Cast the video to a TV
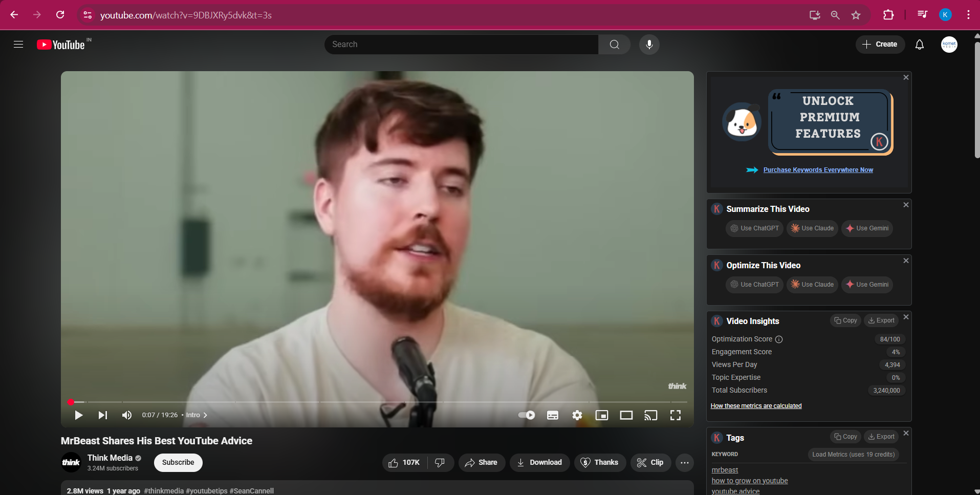 point(651,415)
